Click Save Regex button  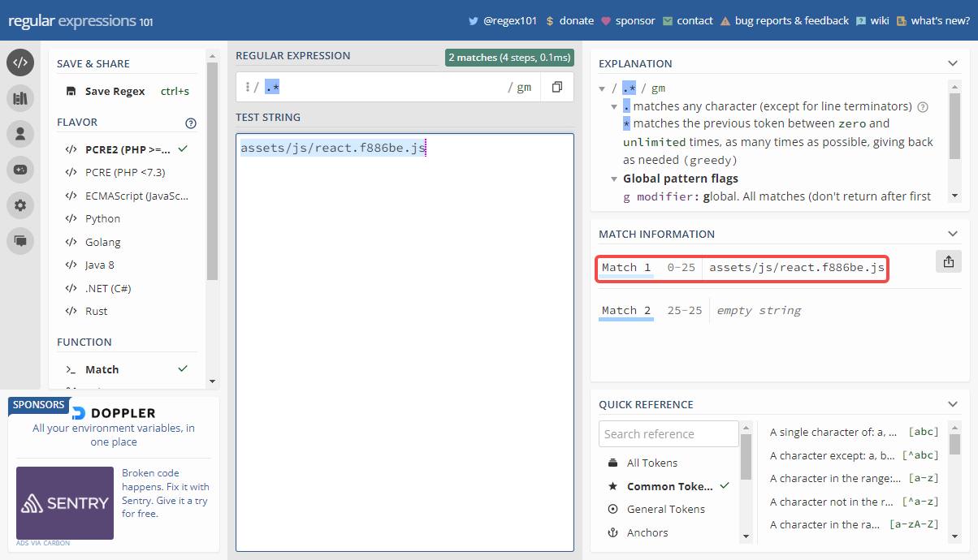click(x=115, y=92)
